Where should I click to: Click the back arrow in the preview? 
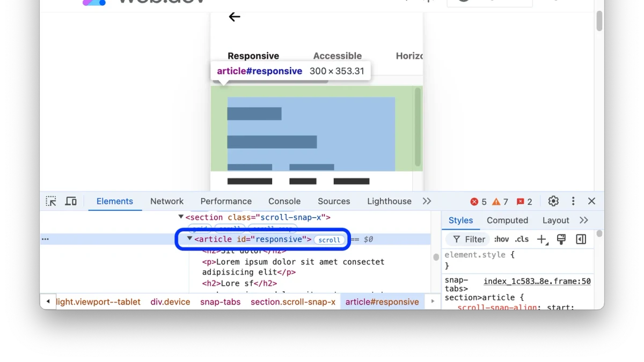(235, 17)
